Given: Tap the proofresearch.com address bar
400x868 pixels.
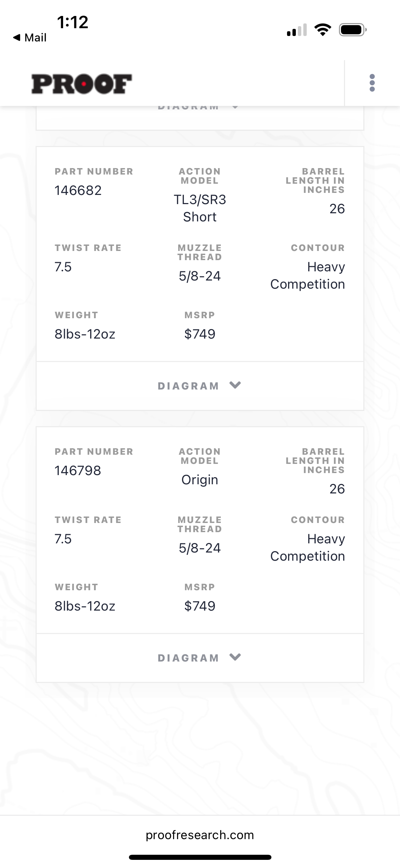Looking at the screenshot, I should tap(200, 835).
